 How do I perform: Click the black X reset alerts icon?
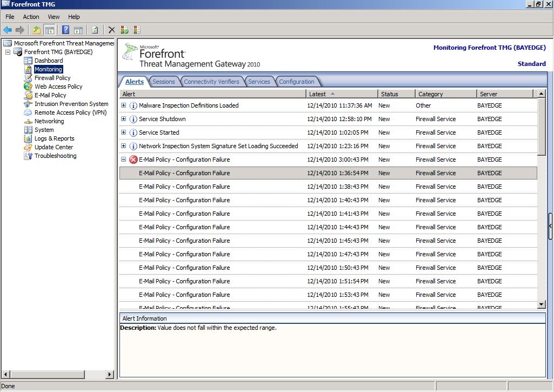[112, 30]
